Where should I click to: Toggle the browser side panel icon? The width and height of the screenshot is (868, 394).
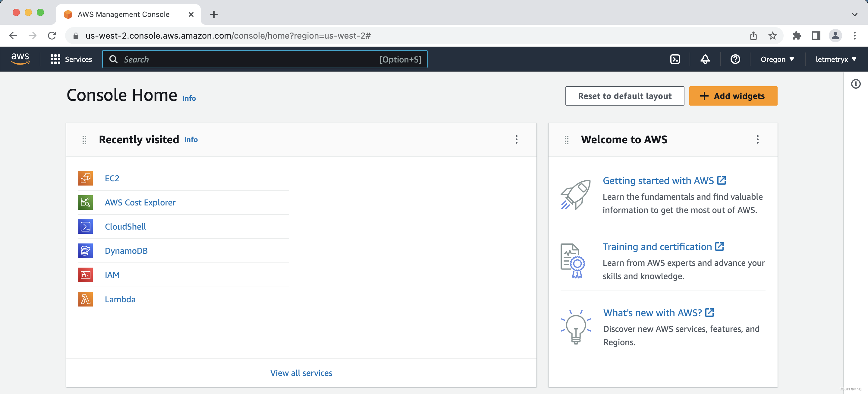coord(816,35)
